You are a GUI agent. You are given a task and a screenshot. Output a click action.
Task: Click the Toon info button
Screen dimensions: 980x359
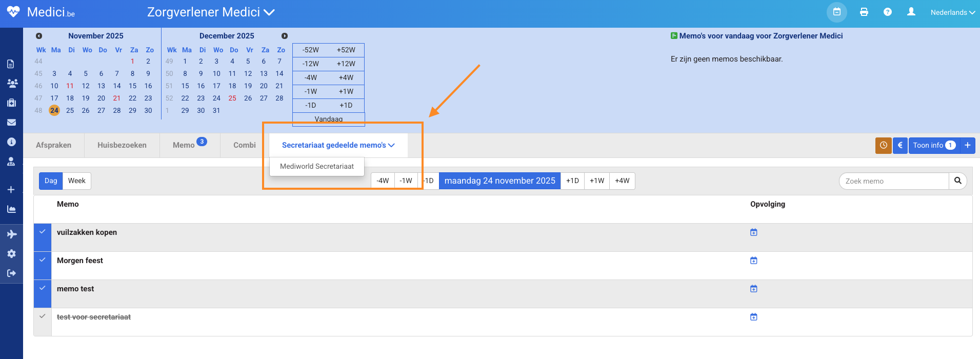tap(933, 146)
